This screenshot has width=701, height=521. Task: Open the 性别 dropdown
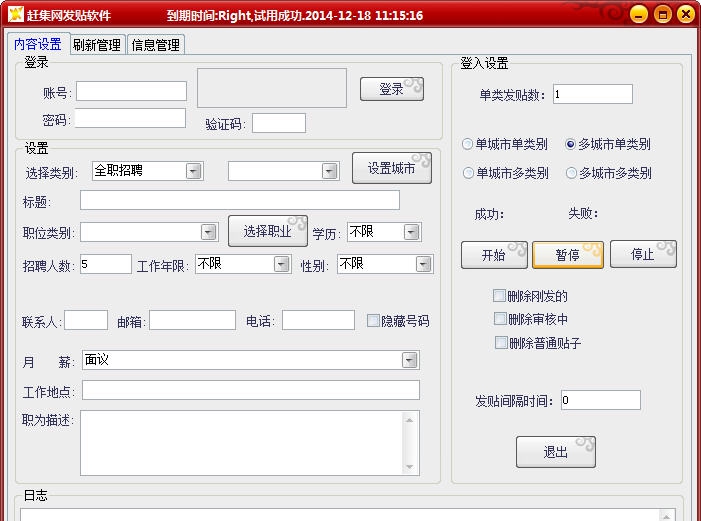pos(385,264)
